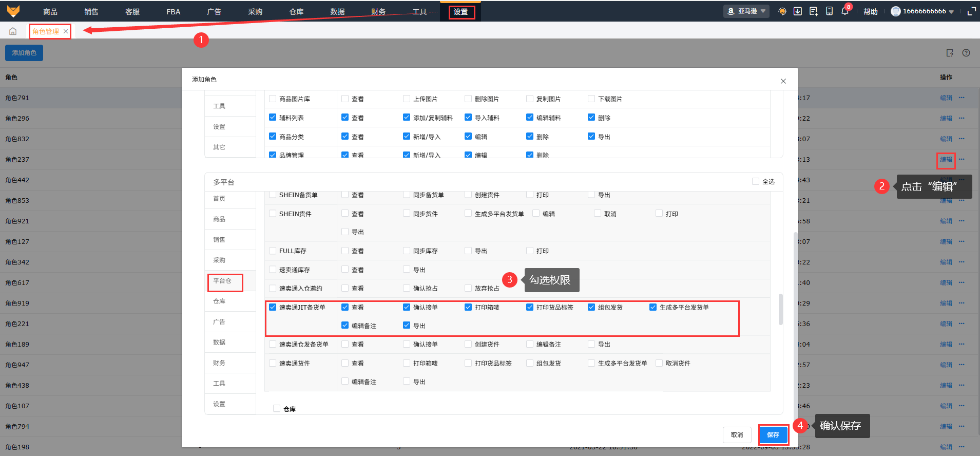Screen dimensions: 980x456
Task: Open the customer service headset icon
Action: point(782,11)
